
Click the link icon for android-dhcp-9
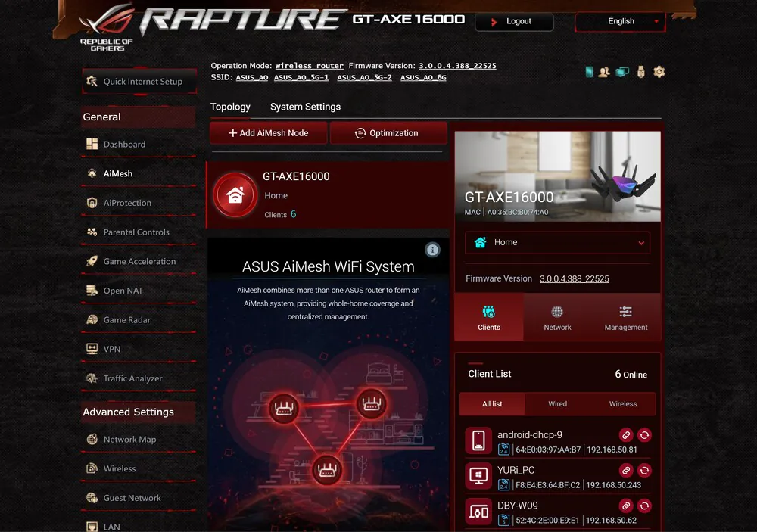click(626, 435)
